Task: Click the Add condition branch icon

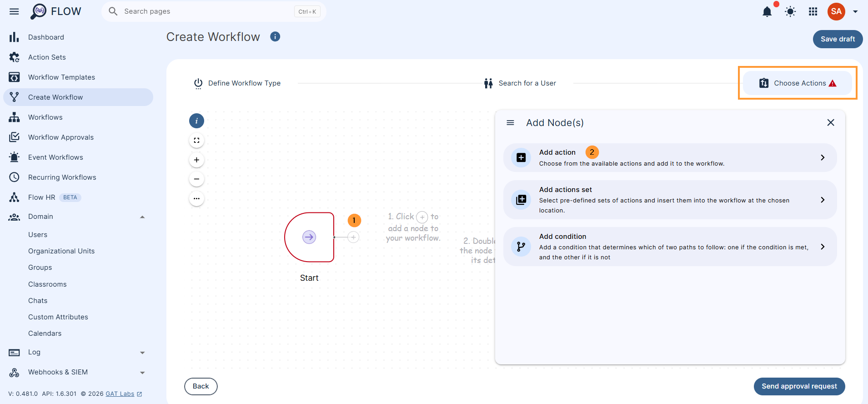Action: [x=521, y=247]
